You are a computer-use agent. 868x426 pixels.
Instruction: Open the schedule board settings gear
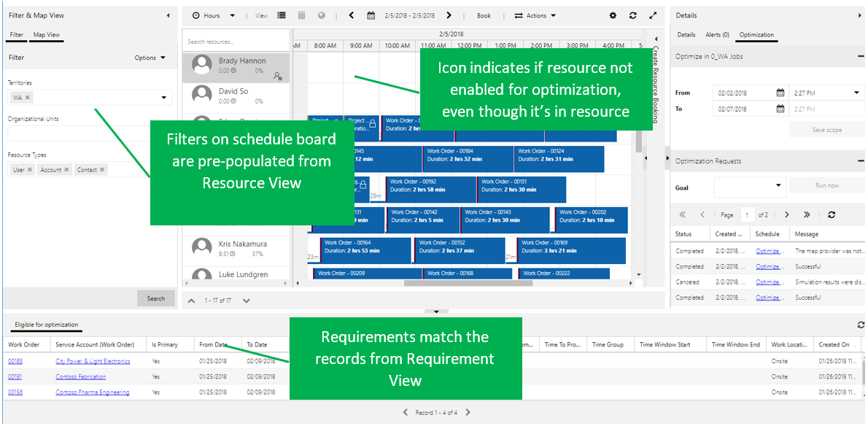[x=613, y=15]
